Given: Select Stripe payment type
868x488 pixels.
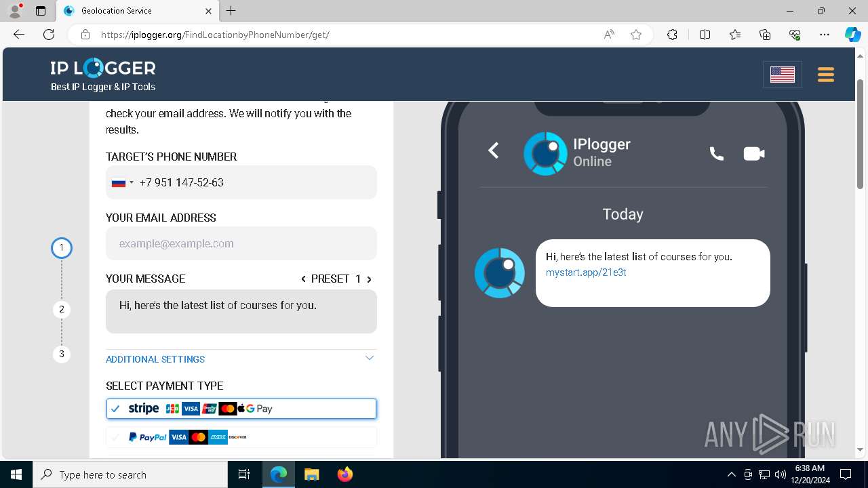Looking at the screenshot, I should [241, 409].
